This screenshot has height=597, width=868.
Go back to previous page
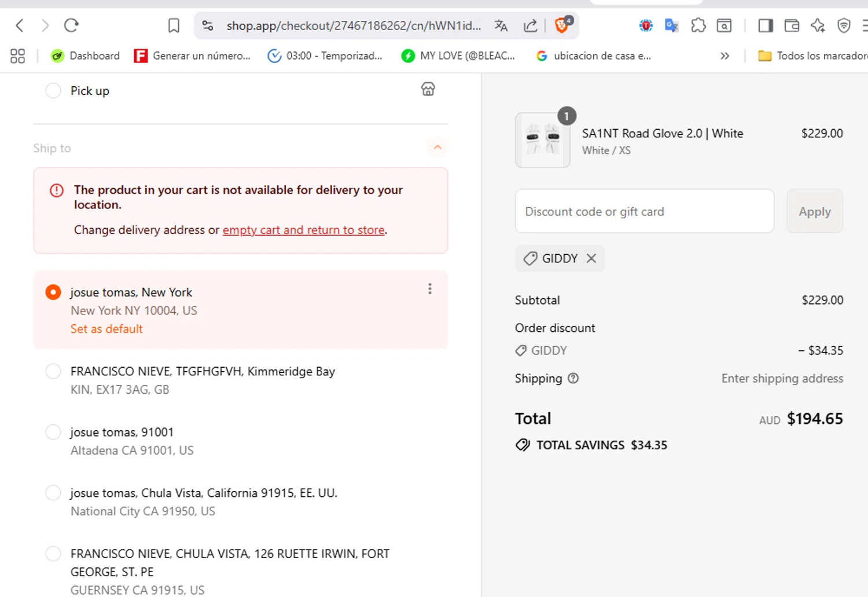[x=20, y=25]
